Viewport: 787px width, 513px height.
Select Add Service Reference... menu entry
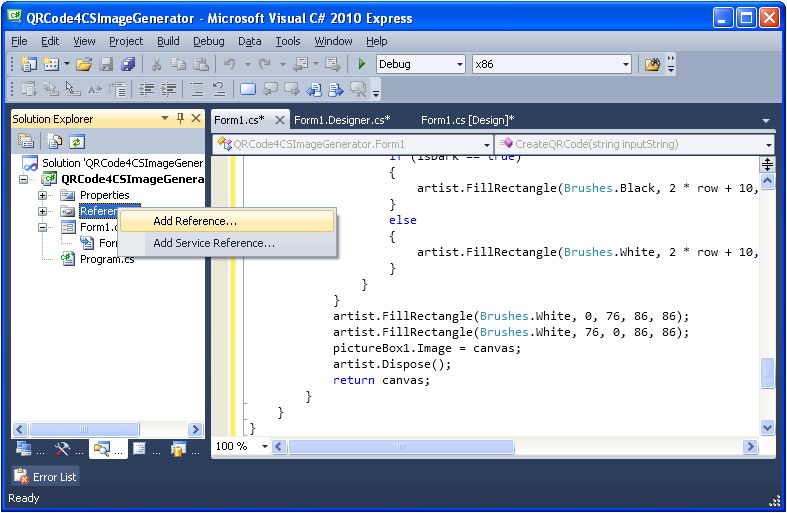pyautogui.click(x=213, y=243)
